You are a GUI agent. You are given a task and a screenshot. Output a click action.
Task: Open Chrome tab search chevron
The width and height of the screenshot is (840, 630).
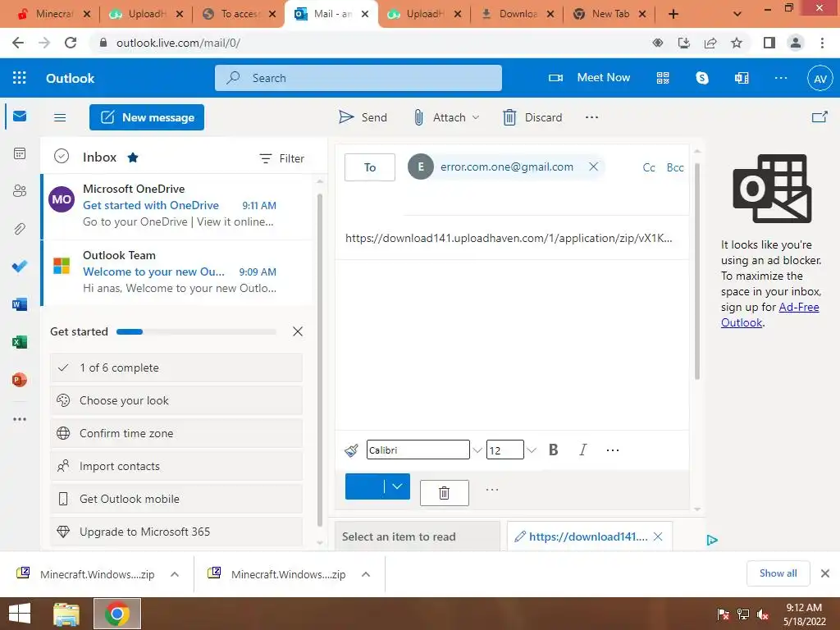pyautogui.click(x=737, y=14)
